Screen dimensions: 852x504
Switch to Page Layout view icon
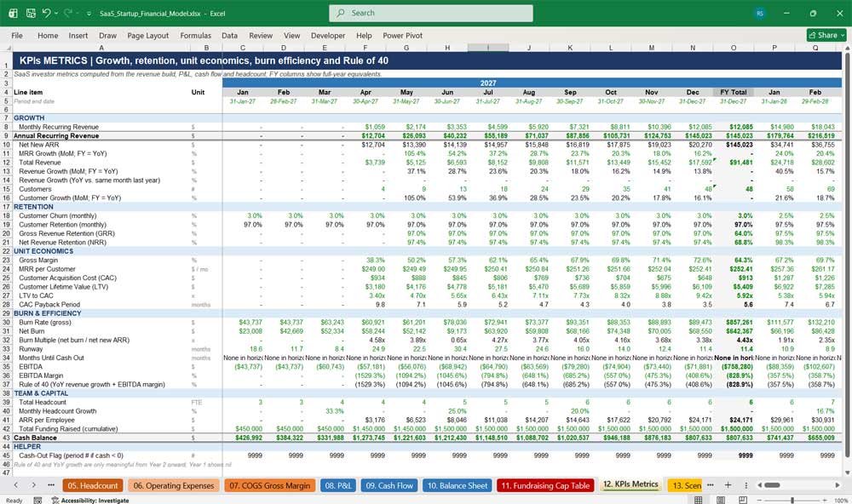click(x=721, y=500)
